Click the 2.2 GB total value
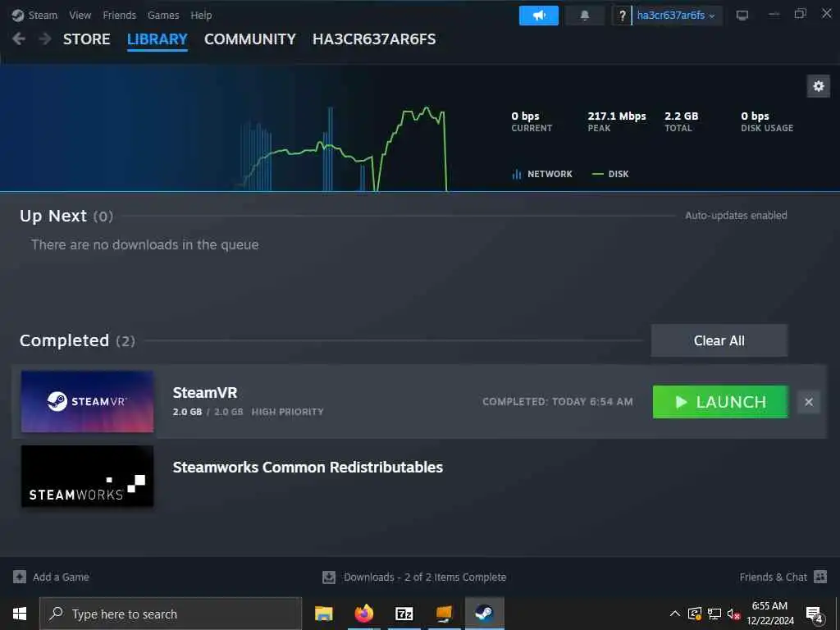 click(x=681, y=116)
